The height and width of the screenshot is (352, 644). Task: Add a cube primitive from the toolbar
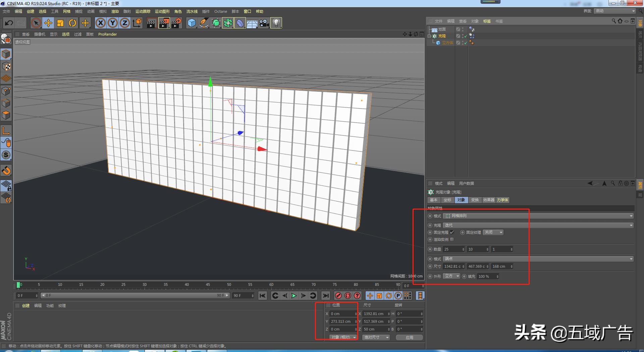192,23
